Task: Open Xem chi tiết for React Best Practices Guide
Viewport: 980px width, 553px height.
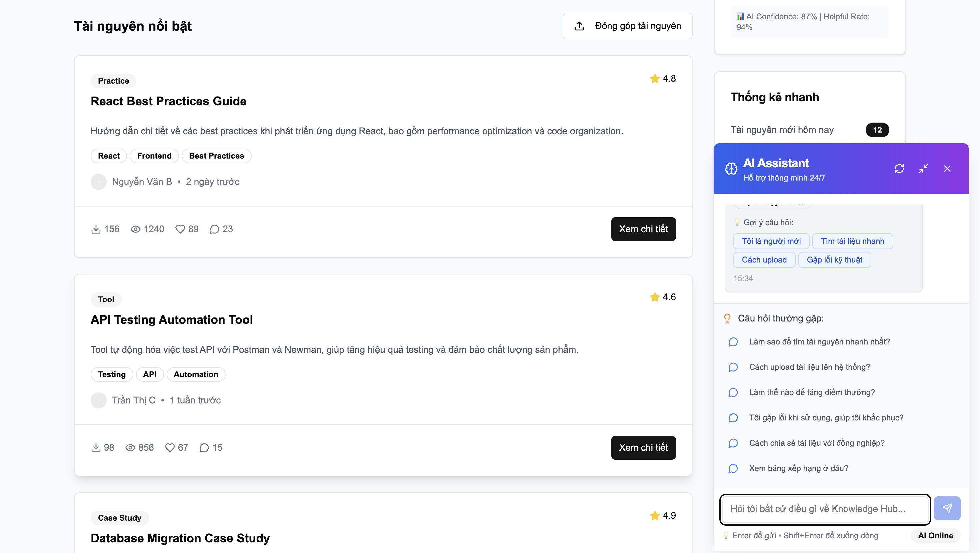Action: [x=643, y=229]
